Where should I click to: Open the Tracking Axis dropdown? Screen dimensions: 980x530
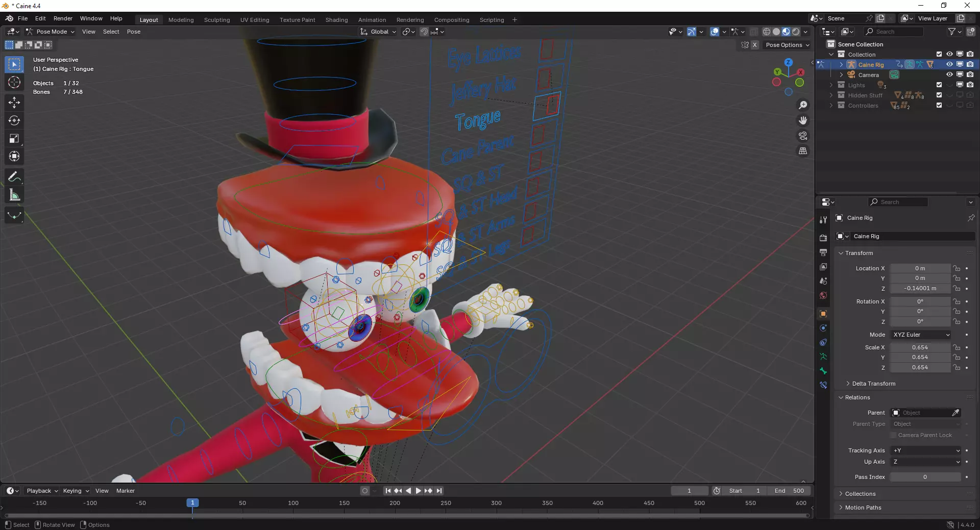pyautogui.click(x=926, y=450)
